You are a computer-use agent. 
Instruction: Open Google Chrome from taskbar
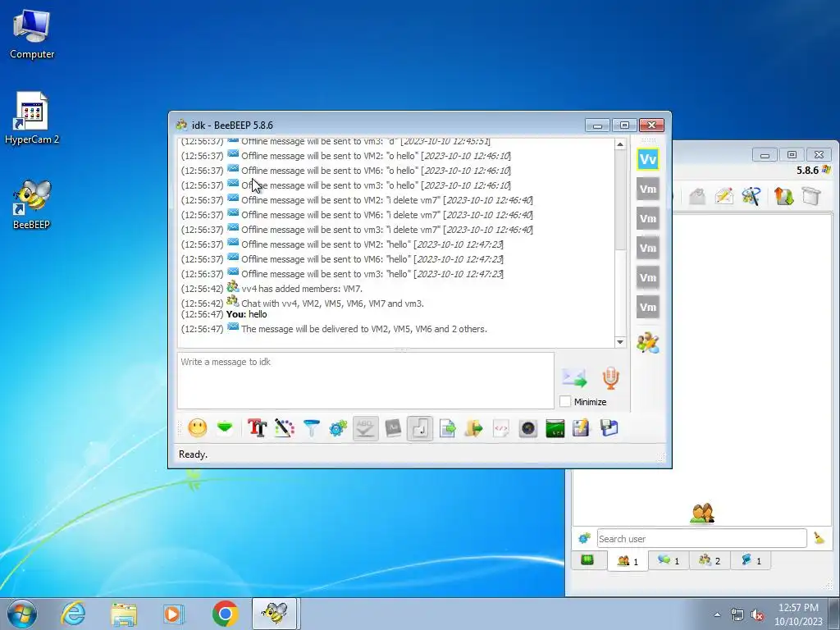225,614
